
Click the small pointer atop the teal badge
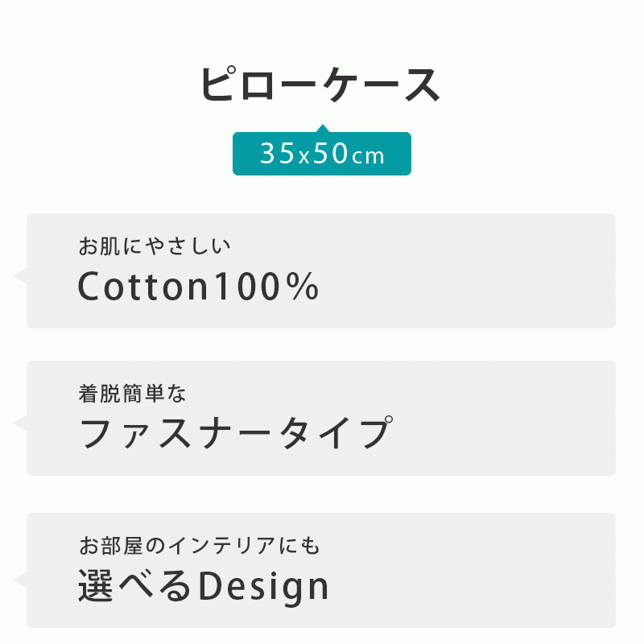(x=322, y=128)
